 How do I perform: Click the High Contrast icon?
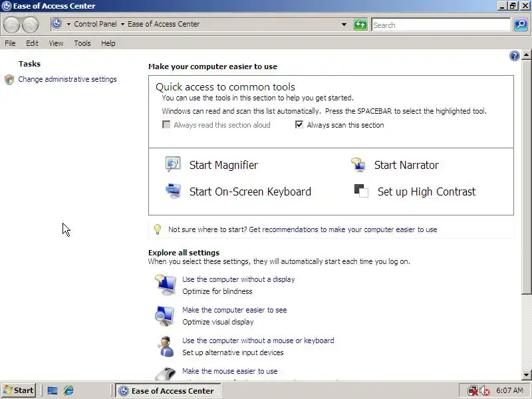pos(361,191)
